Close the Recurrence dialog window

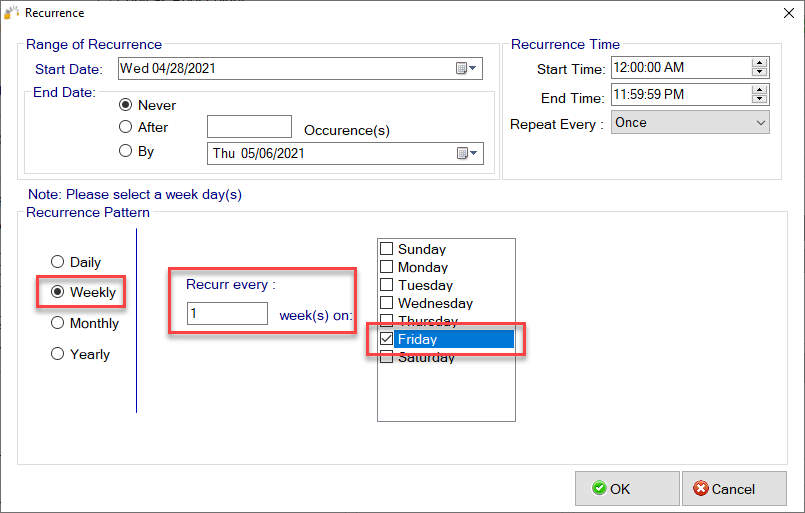coord(781,14)
